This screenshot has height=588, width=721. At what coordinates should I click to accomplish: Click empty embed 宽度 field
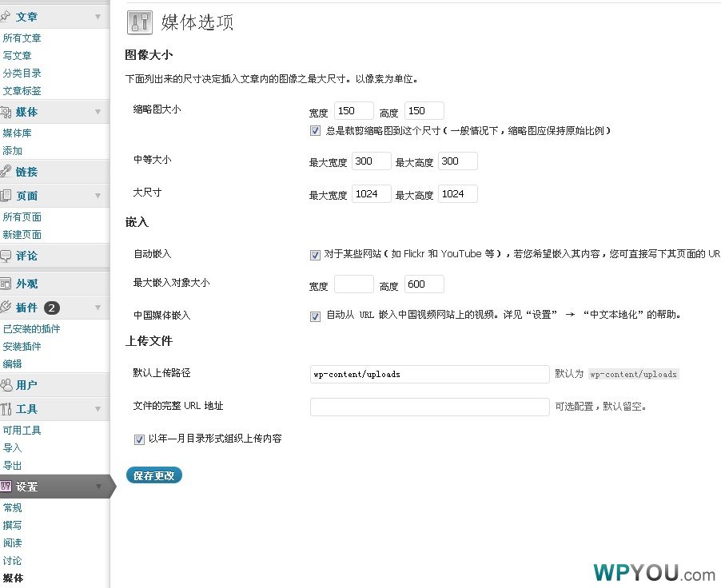tap(353, 284)
